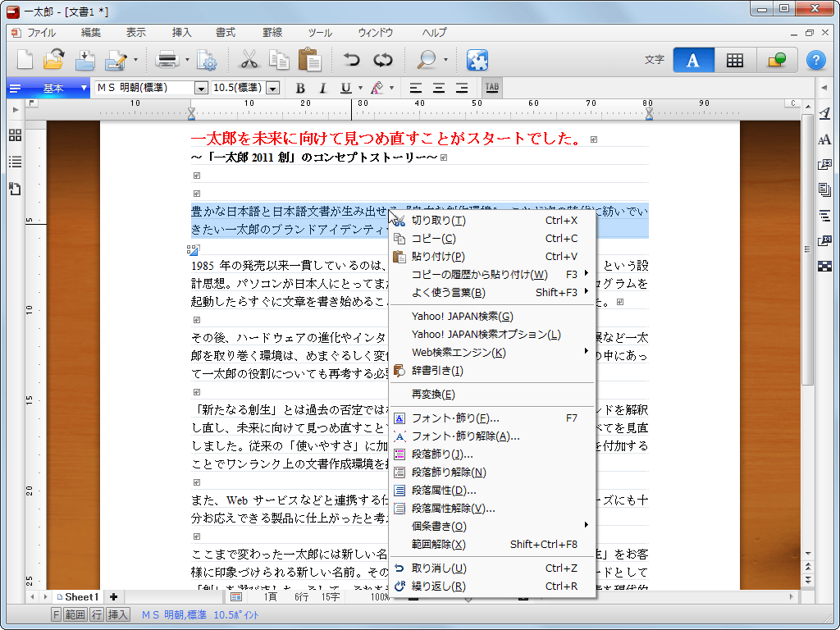Save the document with the download-box icon
Image resolution: width=840 pixels, height=630 pixels.
(84, 59)
